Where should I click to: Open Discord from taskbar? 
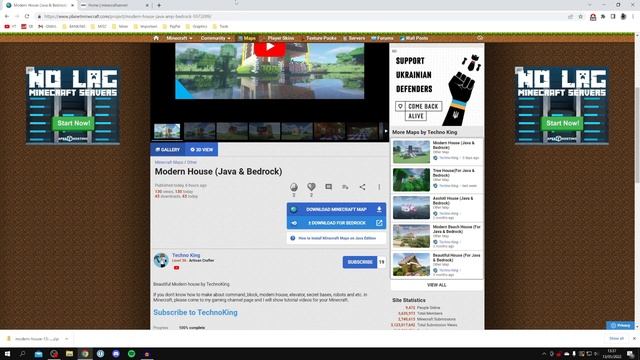(116, 354)
